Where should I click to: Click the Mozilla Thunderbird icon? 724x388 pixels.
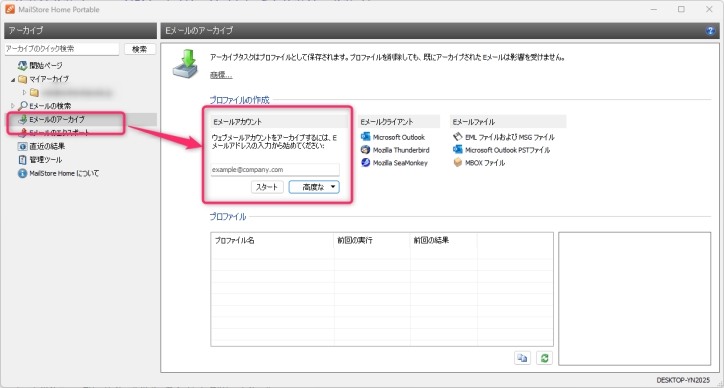[366, 150]
